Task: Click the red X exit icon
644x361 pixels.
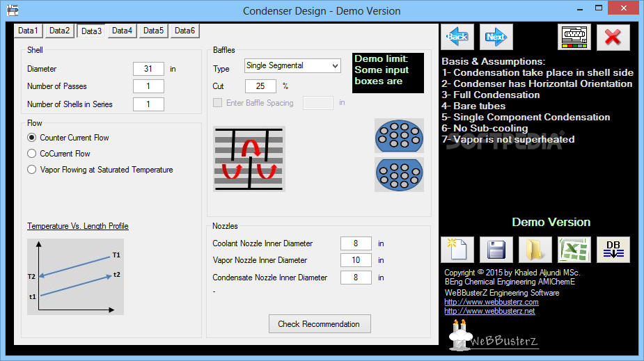Action: (613, 37)
